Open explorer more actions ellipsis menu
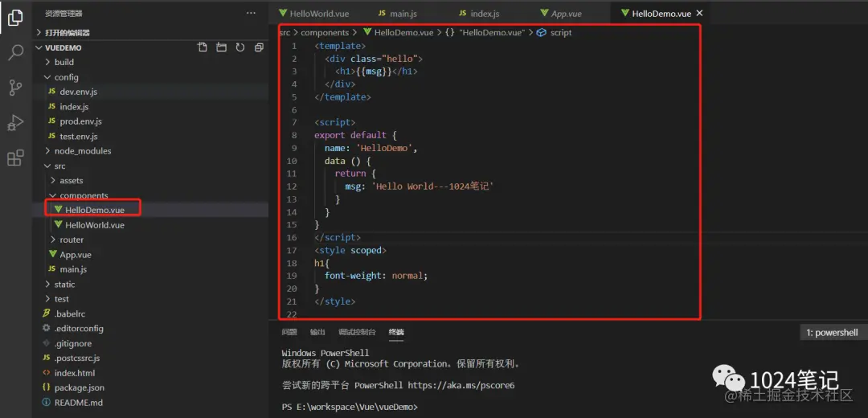 tap(251, 13)
